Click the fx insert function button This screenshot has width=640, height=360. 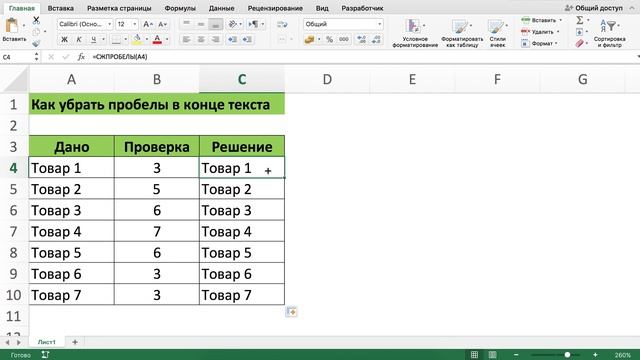click(81, 57)
